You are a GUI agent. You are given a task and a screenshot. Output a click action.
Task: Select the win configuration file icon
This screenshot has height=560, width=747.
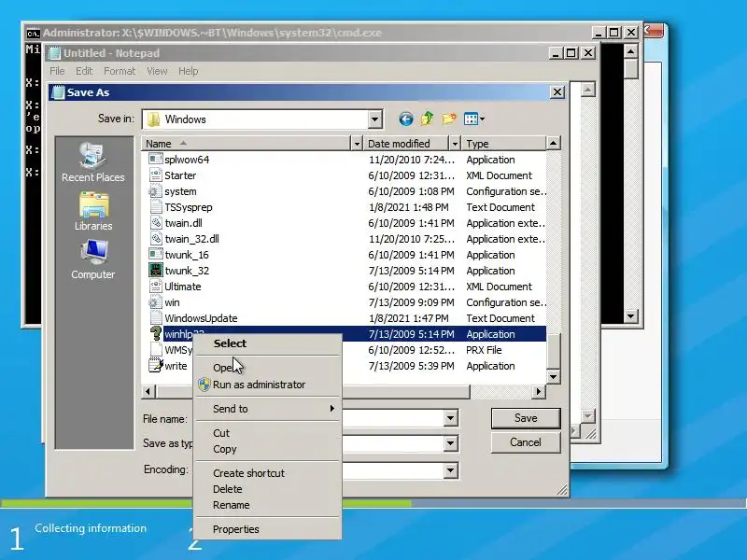154,301
